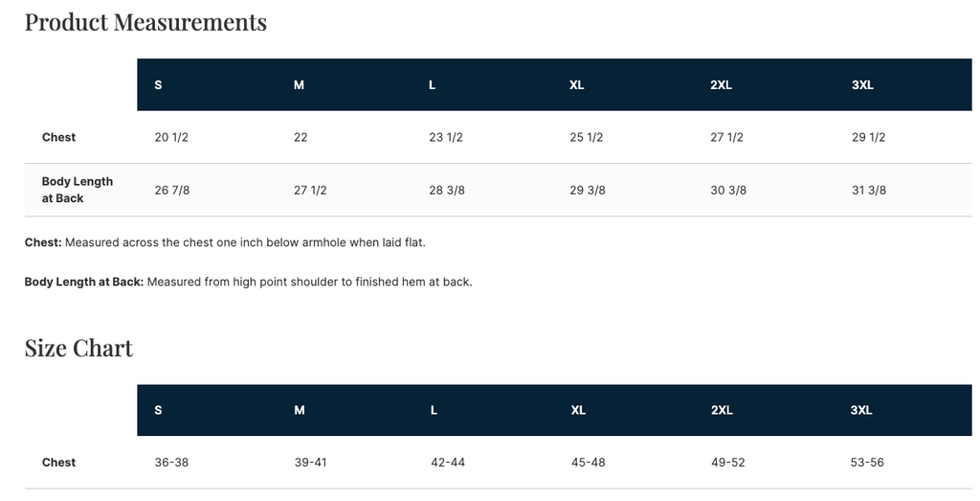The height and width of the screenshot is (501, 980).
Task: Click the 36-38 chest size range
Action: click(x=171, y=462)
